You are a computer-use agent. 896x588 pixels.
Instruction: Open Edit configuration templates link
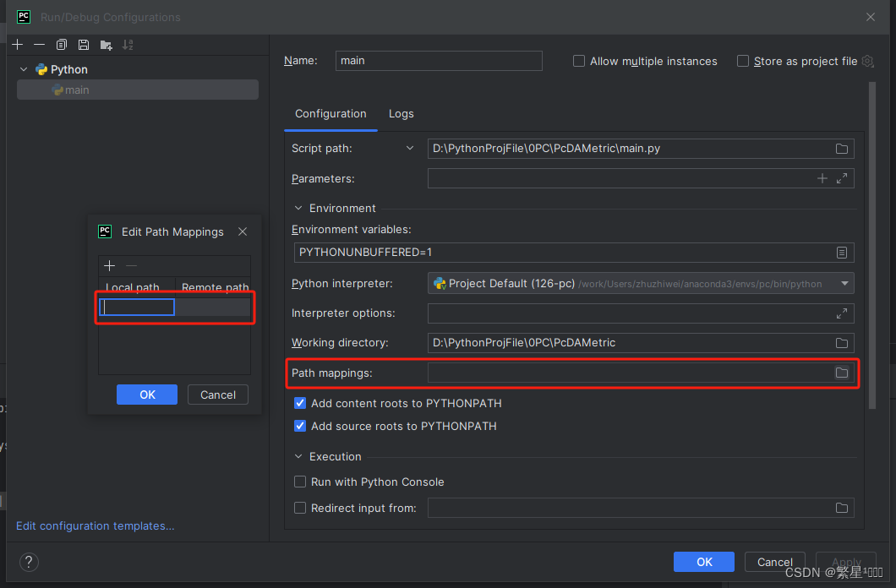click(96, 525)
